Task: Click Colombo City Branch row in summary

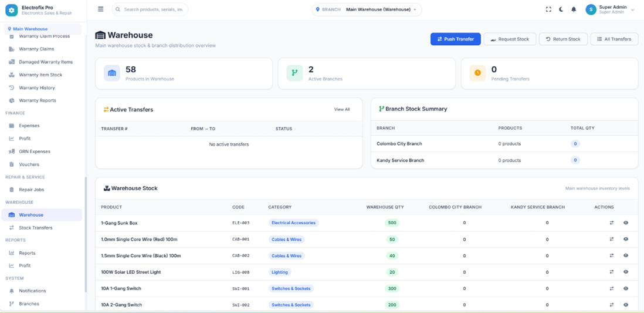Action: pos(504,143)
